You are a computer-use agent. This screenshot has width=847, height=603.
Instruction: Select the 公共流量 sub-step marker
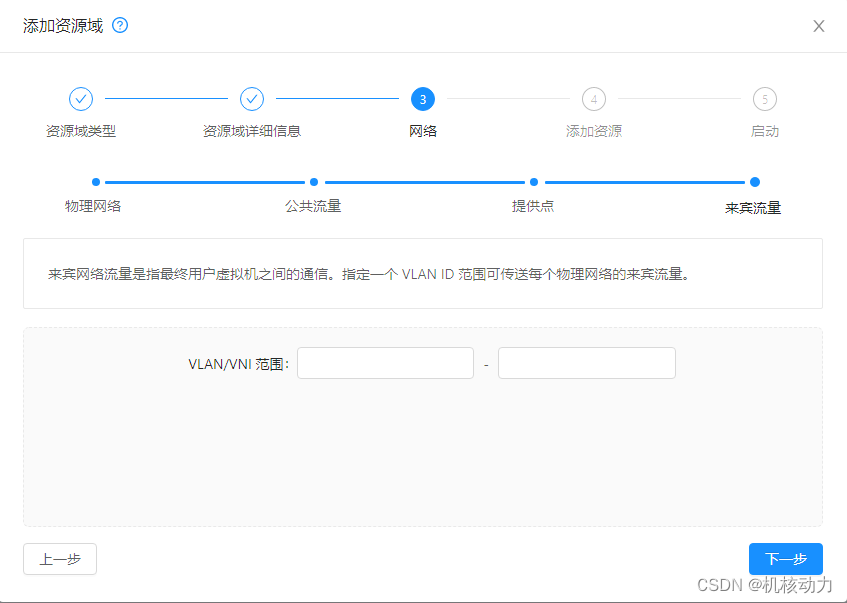[313, 182]
